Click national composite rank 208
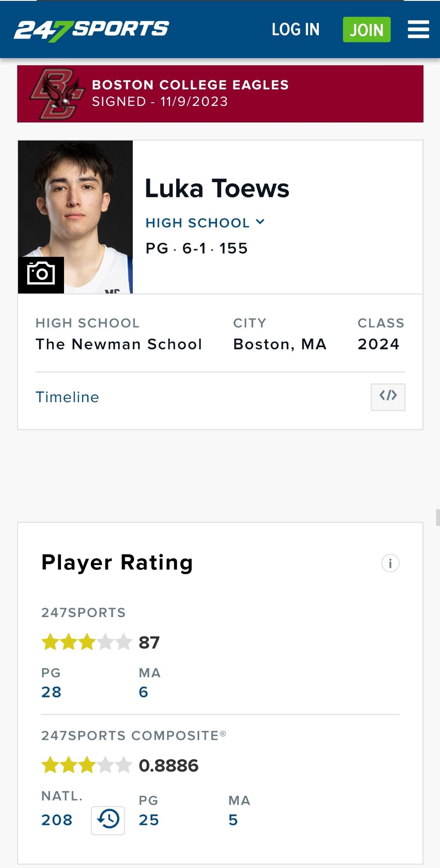Screen dimensions: 440x868 57,820
